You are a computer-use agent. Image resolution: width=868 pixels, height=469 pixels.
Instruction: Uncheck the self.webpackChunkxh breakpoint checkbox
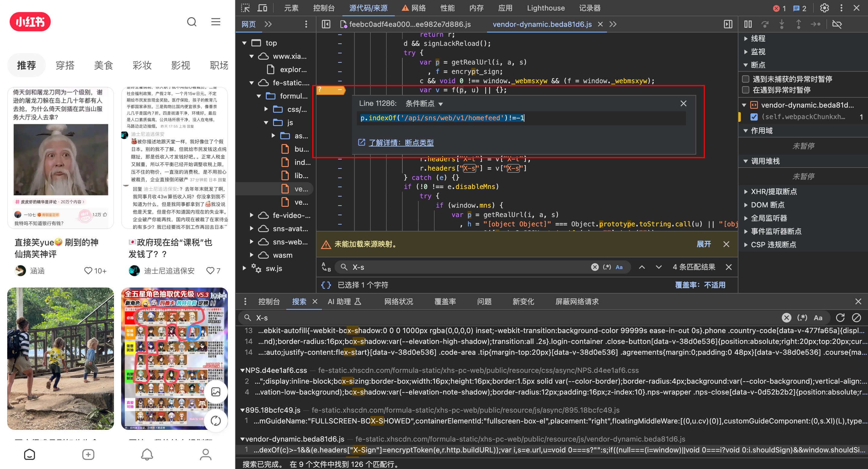point(754,117)
